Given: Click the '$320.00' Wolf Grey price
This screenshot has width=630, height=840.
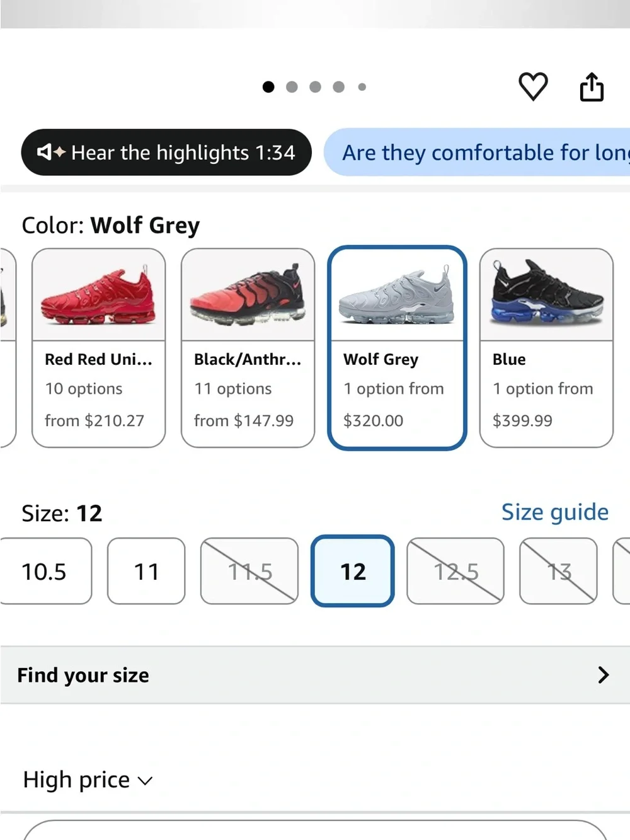Looking at the screenshot, I should (373, 420).
